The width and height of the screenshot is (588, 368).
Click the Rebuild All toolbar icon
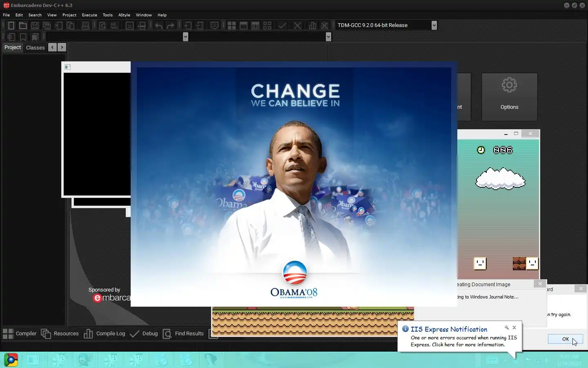click(x=267, y=25)
